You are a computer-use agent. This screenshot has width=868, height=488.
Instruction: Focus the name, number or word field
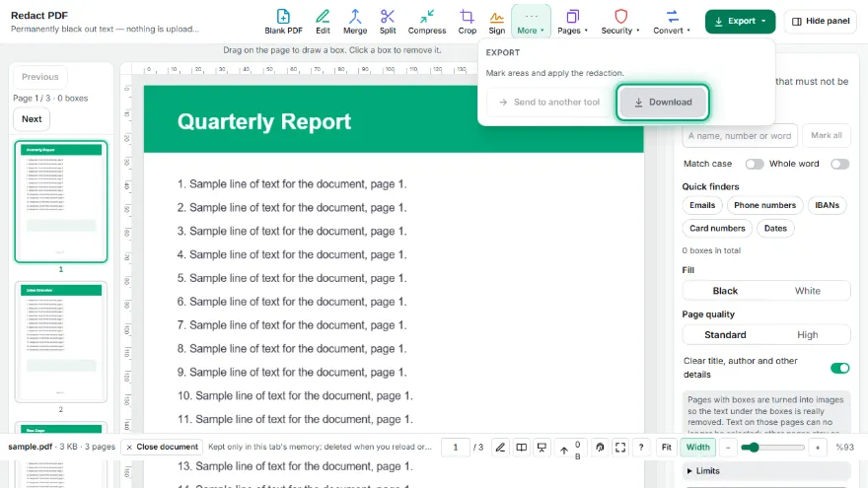[740, 136]
